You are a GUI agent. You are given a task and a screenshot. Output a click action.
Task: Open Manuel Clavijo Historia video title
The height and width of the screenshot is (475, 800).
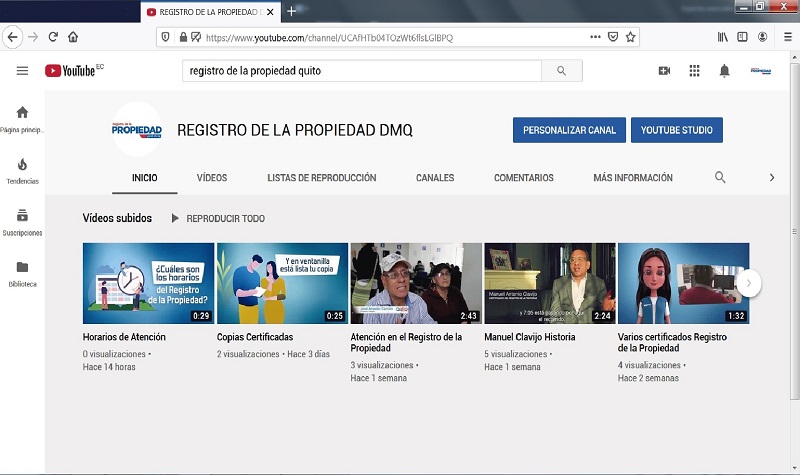tap(530, 337)
